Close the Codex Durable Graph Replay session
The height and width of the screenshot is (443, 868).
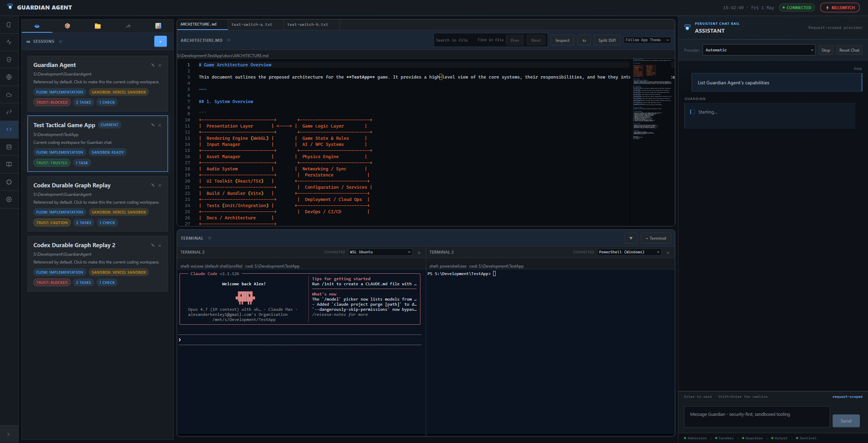(160, 185)
